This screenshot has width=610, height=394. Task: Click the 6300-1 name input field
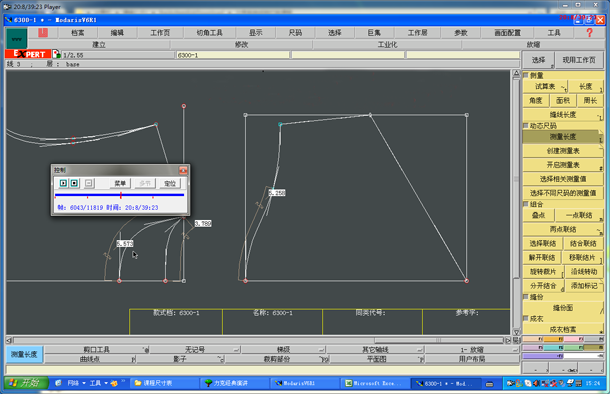[x=233, y=55]
